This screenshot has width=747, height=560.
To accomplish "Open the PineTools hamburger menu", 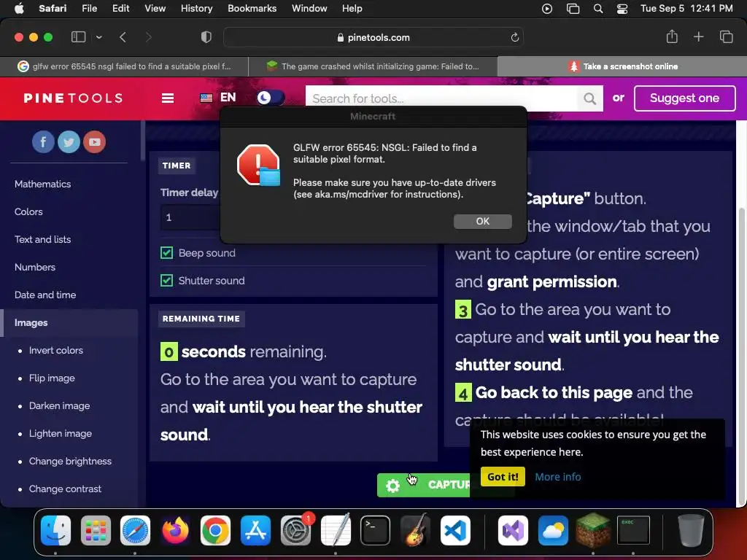I will 168,98.
